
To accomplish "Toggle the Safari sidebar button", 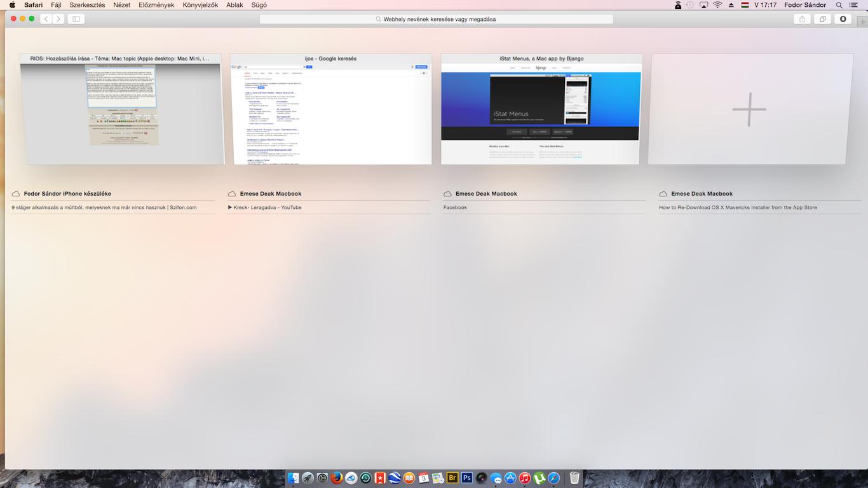I will tap(76, 19).
